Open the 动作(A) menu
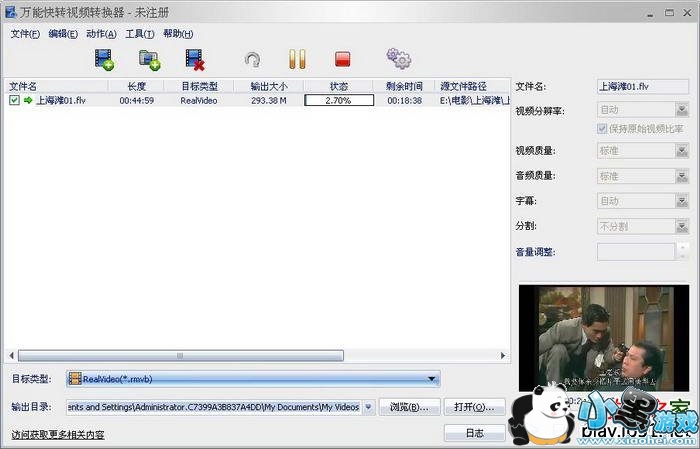The height and width of the screenshot is (449, 700). [101, 34]
